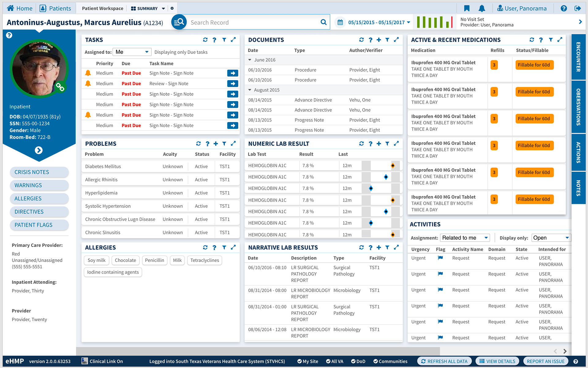Screen dimensions: 588x368
Task: Click the logout icon at top right
Action: [578, 8]
